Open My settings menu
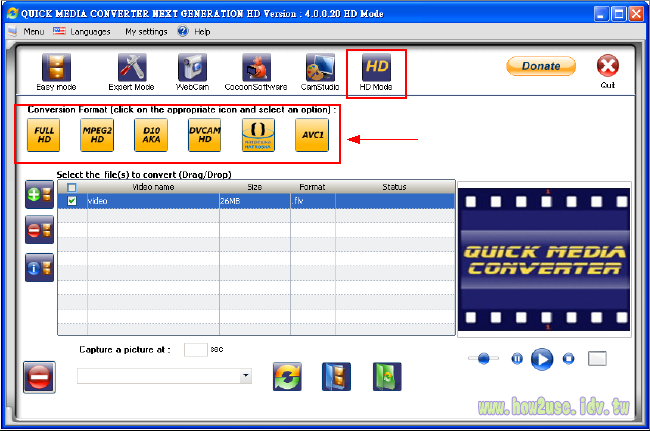This screenshot has height=431, width=650. (146, 32)
